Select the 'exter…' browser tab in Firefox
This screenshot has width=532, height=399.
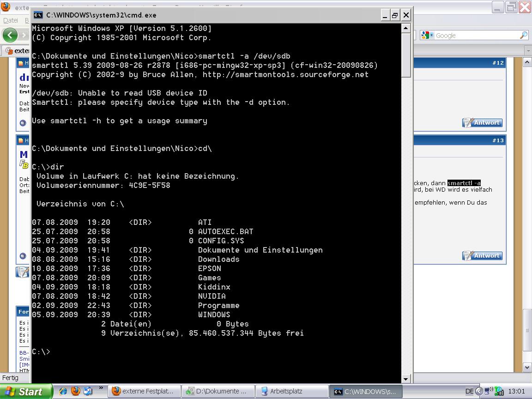pos(16,50)
